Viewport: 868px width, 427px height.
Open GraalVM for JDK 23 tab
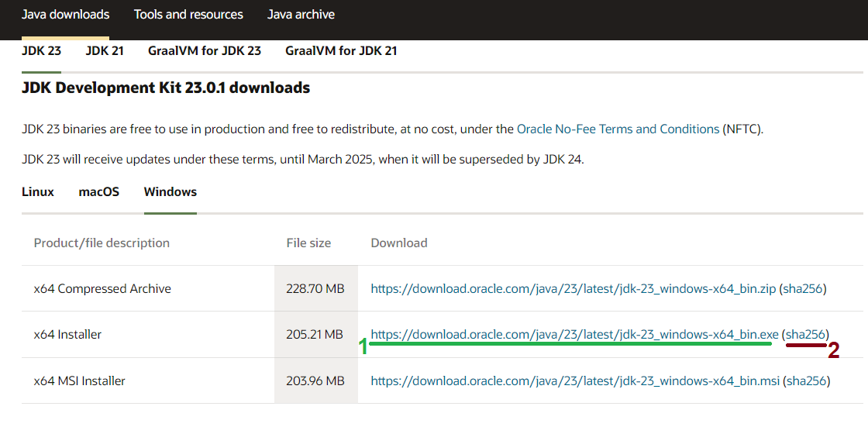[x=205, y=51]
